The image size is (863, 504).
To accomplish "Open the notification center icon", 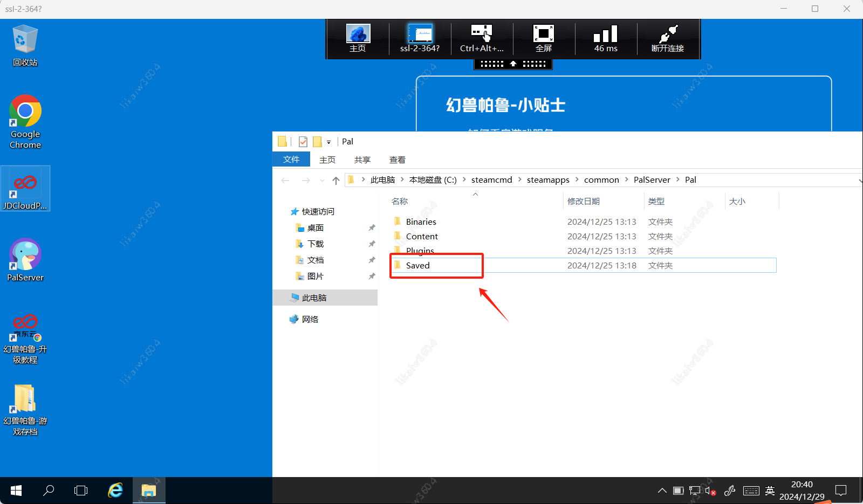I will (841, 491).
